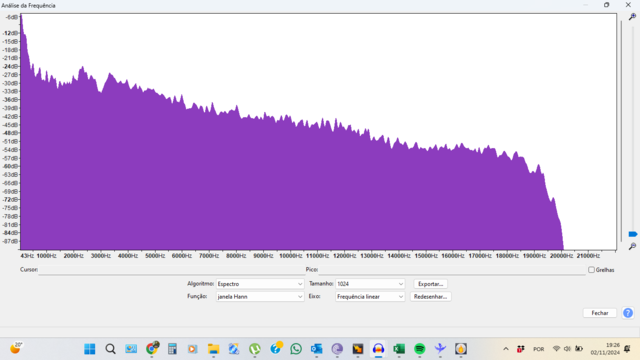
Task: Open Calculator from the taskbar
Action: point(172,349)
